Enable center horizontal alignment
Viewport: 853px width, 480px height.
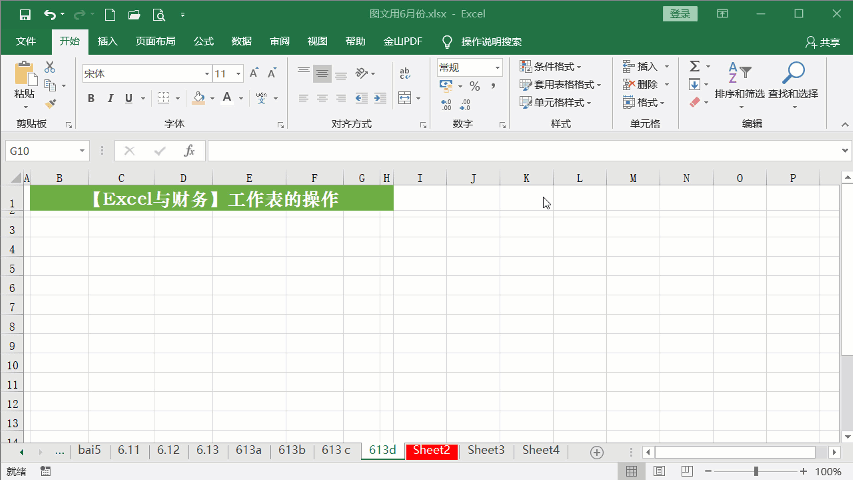[x=322, y=98]
